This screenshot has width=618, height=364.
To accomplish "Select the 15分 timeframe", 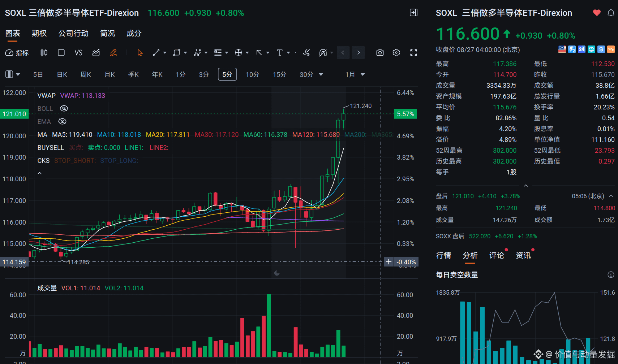I will coord(279,74).
